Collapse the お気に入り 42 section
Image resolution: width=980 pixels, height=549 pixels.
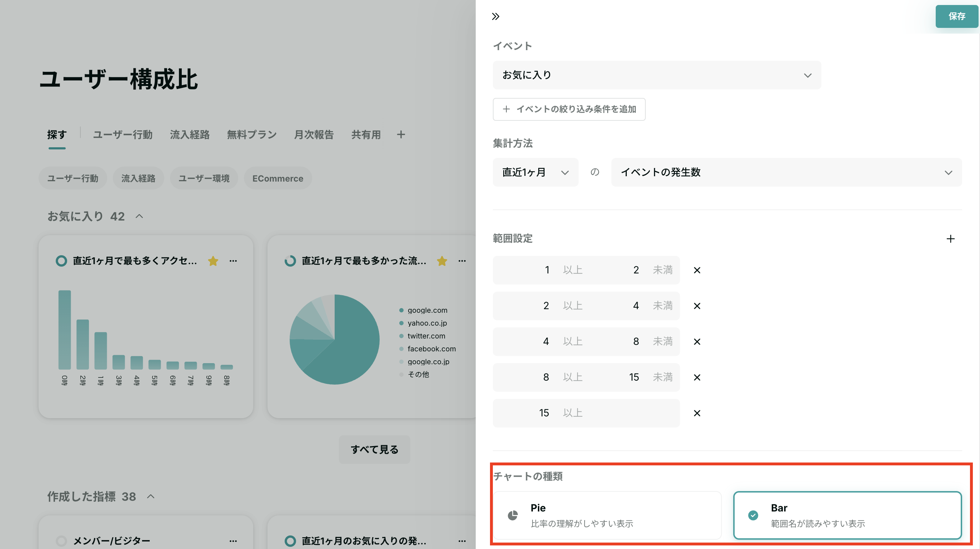(139, 216)
